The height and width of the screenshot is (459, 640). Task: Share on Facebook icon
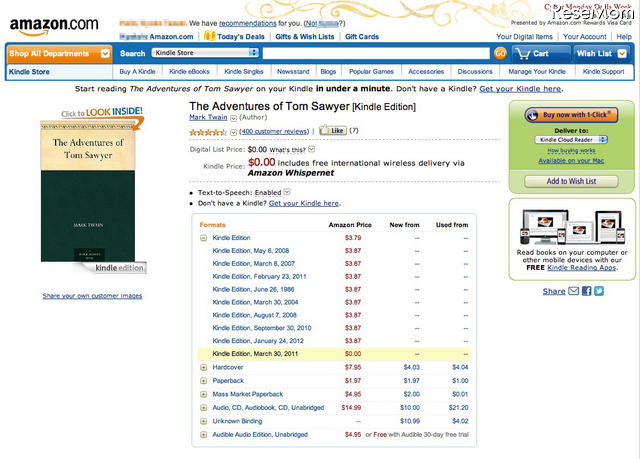pyautogui.click(x=587, y=291)
